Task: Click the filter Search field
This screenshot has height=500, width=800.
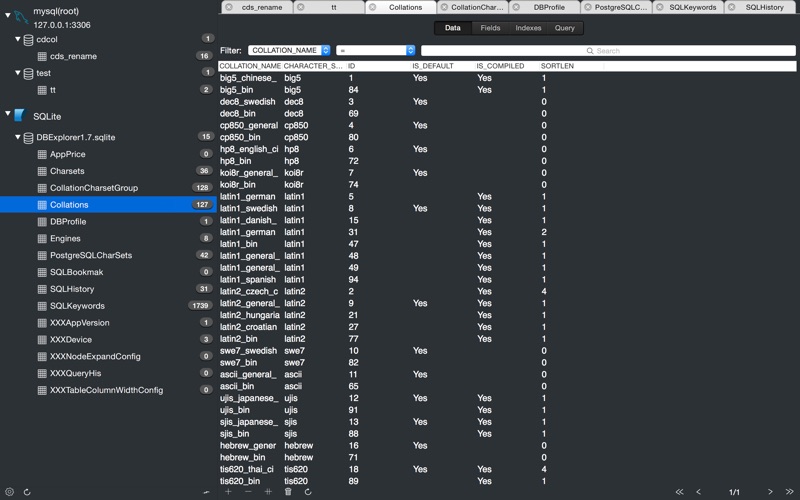Action: (608, 51)
